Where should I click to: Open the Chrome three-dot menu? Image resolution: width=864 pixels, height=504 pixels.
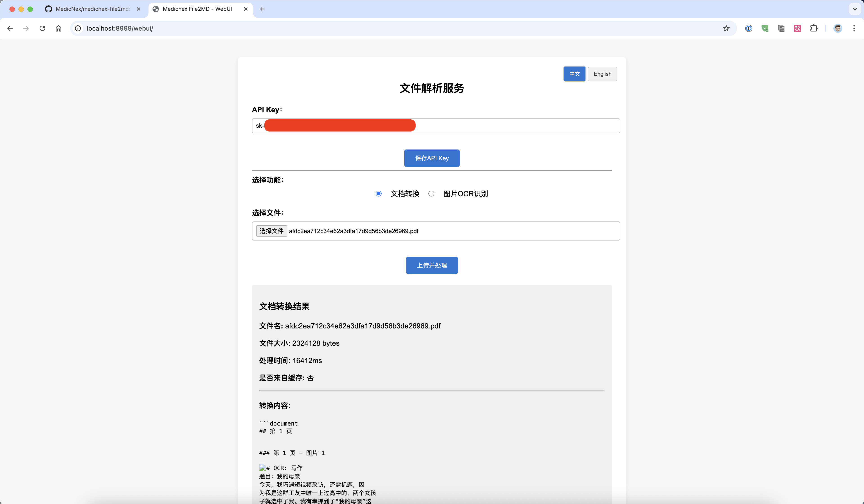pos(854,29)
